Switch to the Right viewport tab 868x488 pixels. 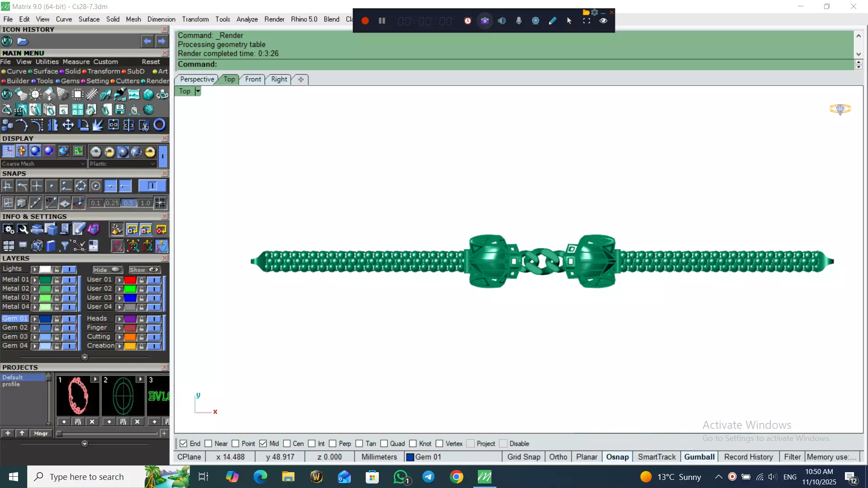click(279, 80)
